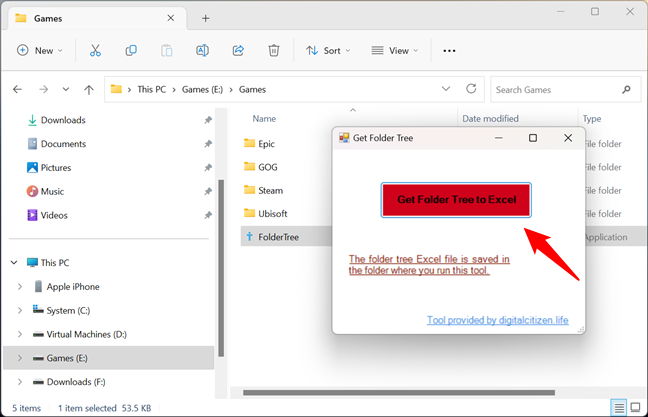Click the Delete trash icon
Image resolution: width=648 pixels, height=417 pixels.
coord(274,50)
